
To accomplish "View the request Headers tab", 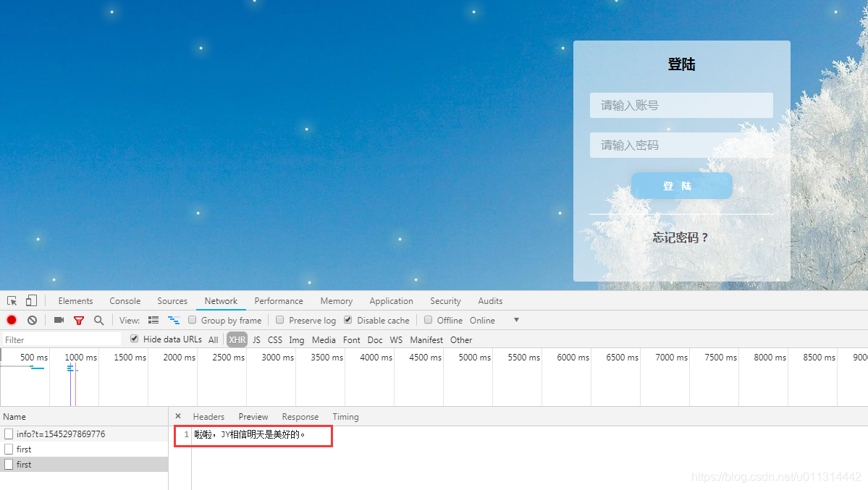I will click(208, 416).
